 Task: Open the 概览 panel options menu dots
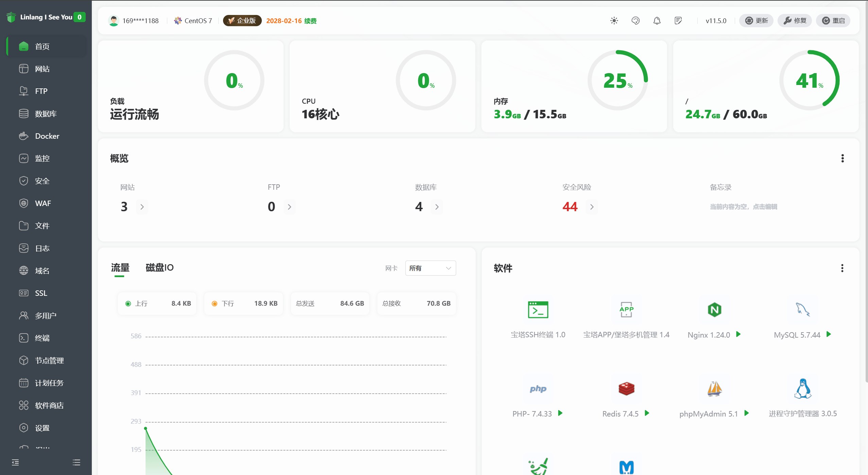coord(842,158)
